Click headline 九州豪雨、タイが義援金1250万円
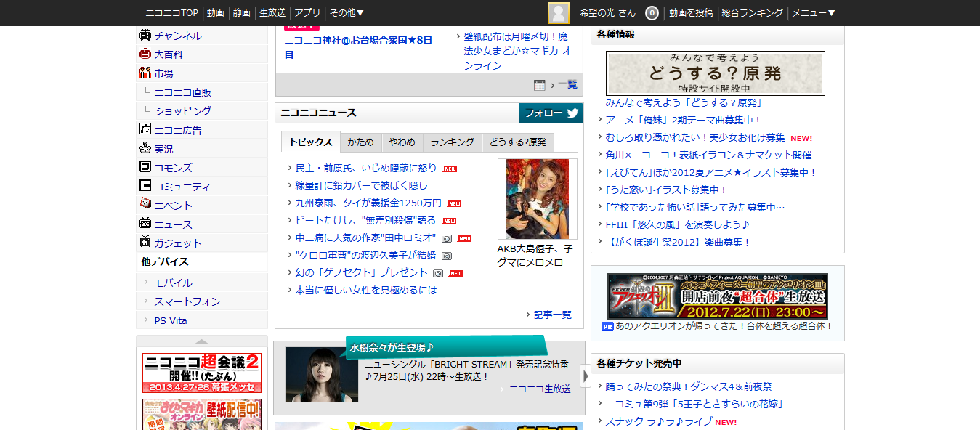 coord(368,203)
